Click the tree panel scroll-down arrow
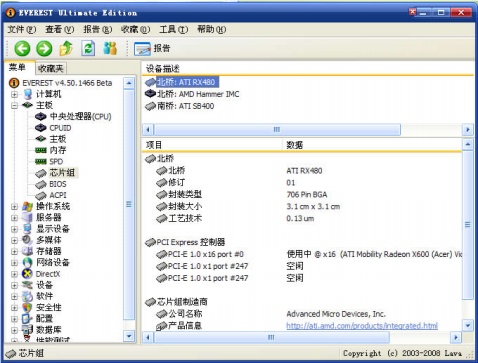This screenshot has width=478, height=363. coord(129,336)
